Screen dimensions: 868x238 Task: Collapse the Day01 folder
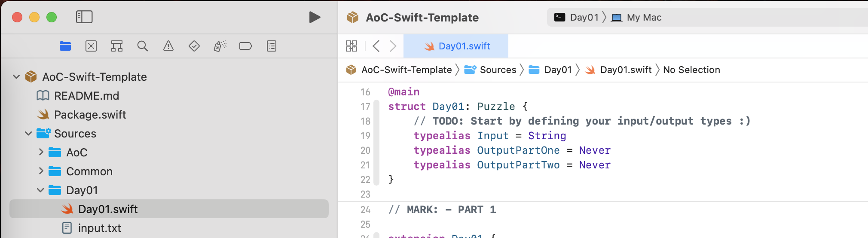(40, 190)
